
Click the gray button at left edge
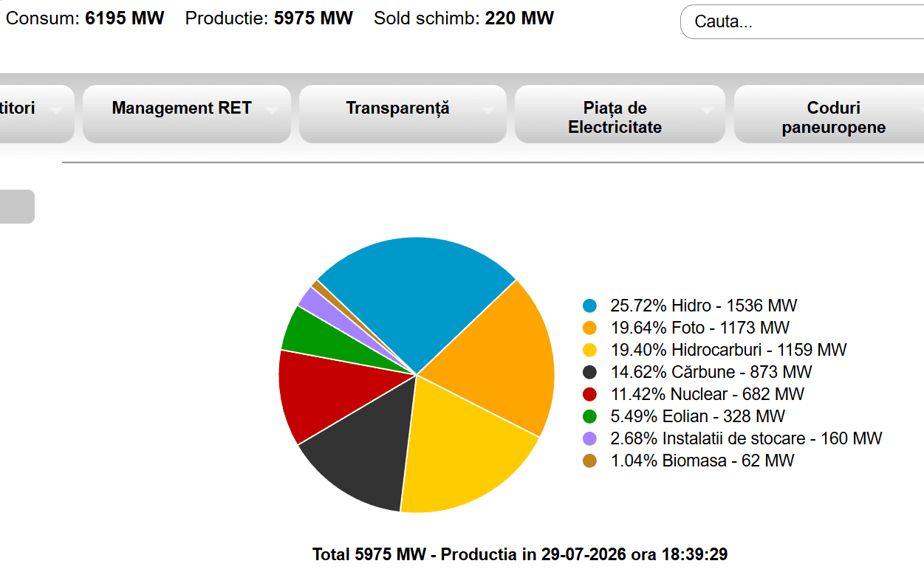17,207
